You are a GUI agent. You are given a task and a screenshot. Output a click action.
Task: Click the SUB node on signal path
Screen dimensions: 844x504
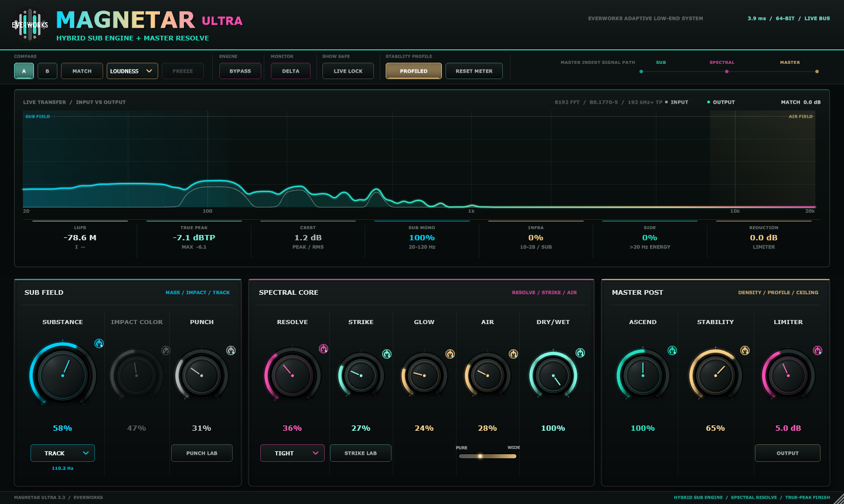[x=641, y=71]
